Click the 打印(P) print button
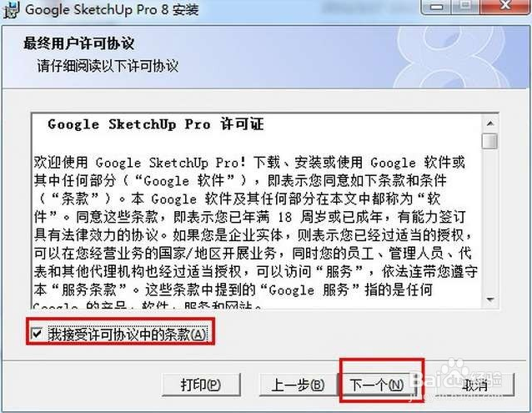This screenshot has width=532, height=413. (201, 385)
